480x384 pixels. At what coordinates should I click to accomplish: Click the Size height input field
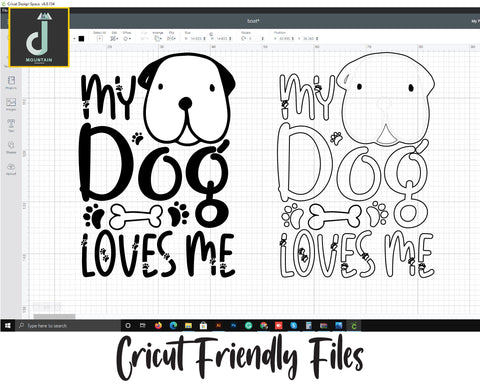point(222,39)
